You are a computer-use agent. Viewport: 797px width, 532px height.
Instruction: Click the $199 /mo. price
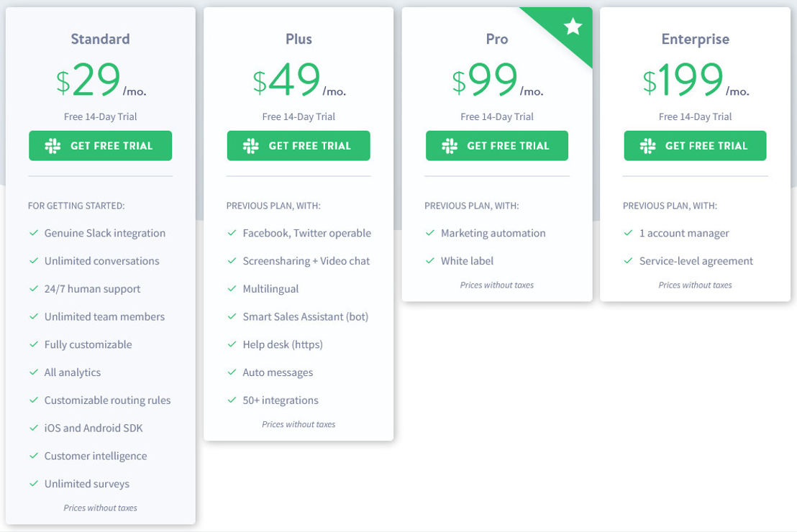696,80
